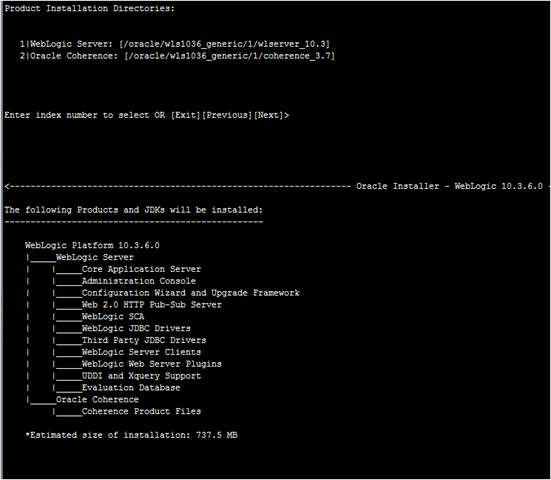551x480 pixels.
Task: Click the [Next] option in prompt
Action: click(269, 115)
